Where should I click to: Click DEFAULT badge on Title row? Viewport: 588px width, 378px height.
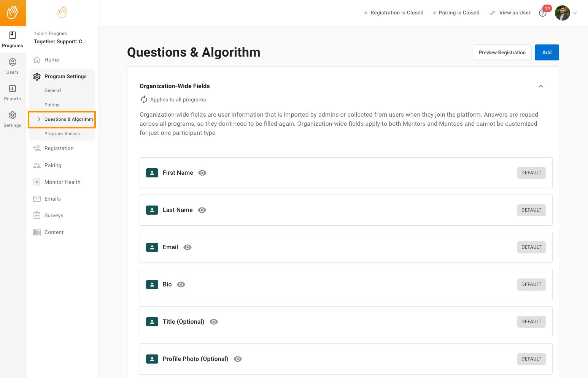tap(531, 322)
